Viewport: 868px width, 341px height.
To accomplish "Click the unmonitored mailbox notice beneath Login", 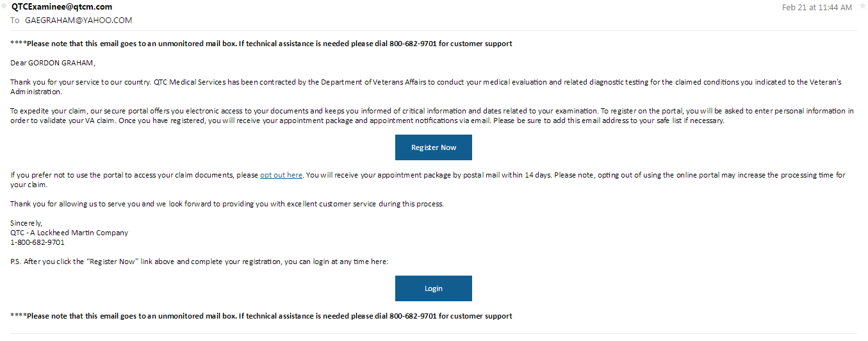I will tap(261, 316).
